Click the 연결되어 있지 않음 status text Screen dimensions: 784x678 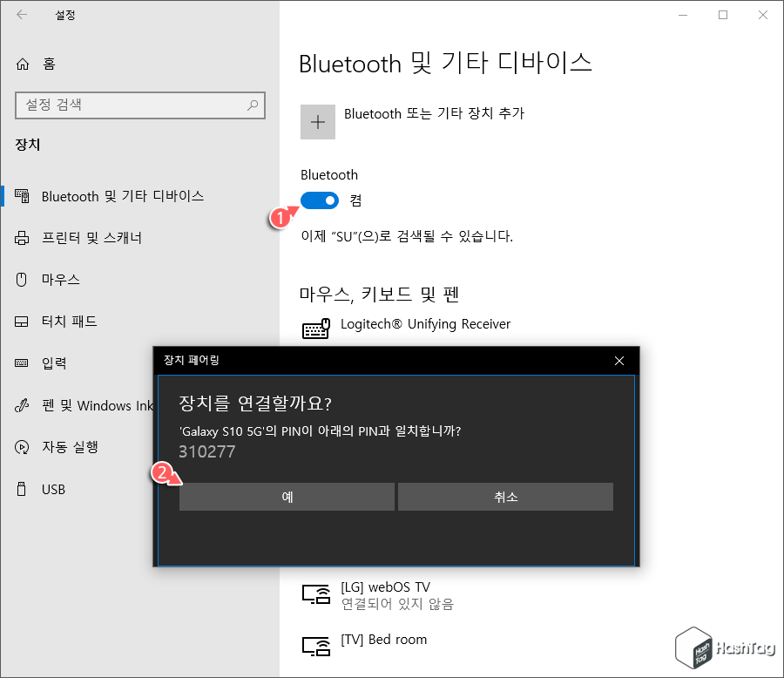[x=397, y=605]
